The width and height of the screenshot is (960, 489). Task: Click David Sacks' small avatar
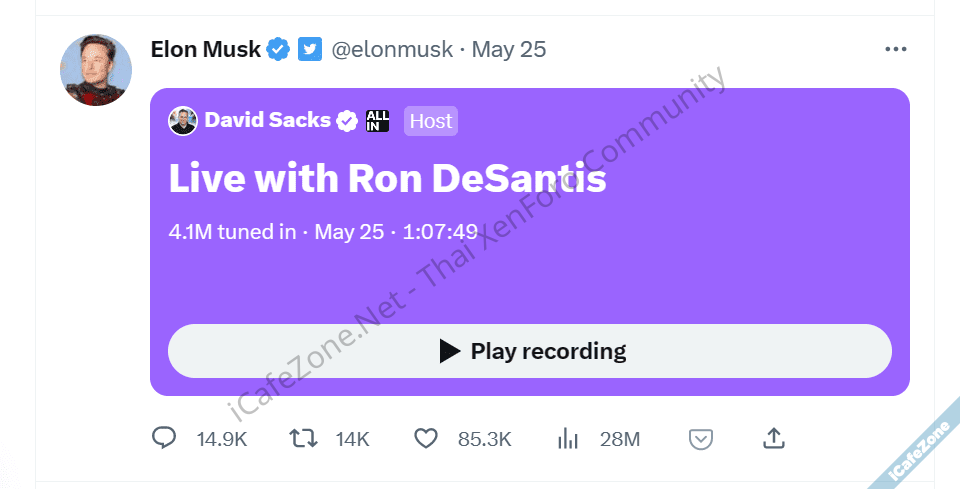point(183,121)
